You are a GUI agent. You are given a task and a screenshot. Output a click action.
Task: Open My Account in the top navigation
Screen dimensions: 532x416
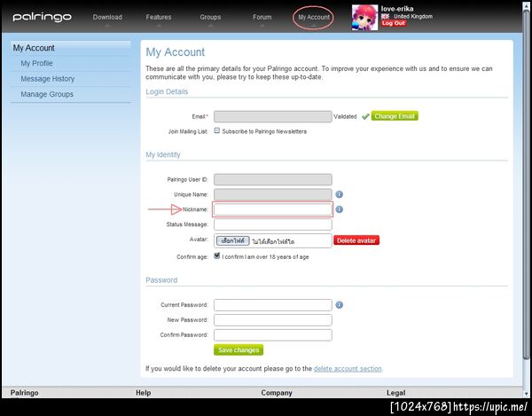314,17
